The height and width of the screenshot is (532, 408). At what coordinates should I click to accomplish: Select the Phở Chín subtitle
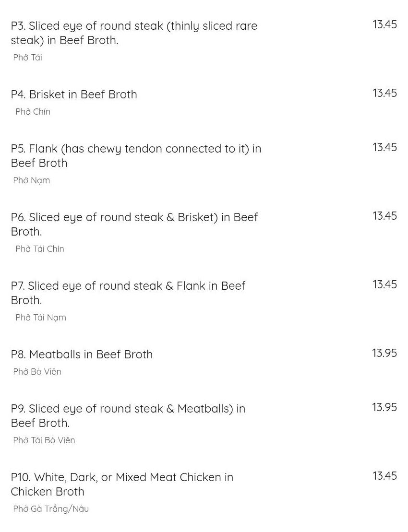tap(33, 112)
